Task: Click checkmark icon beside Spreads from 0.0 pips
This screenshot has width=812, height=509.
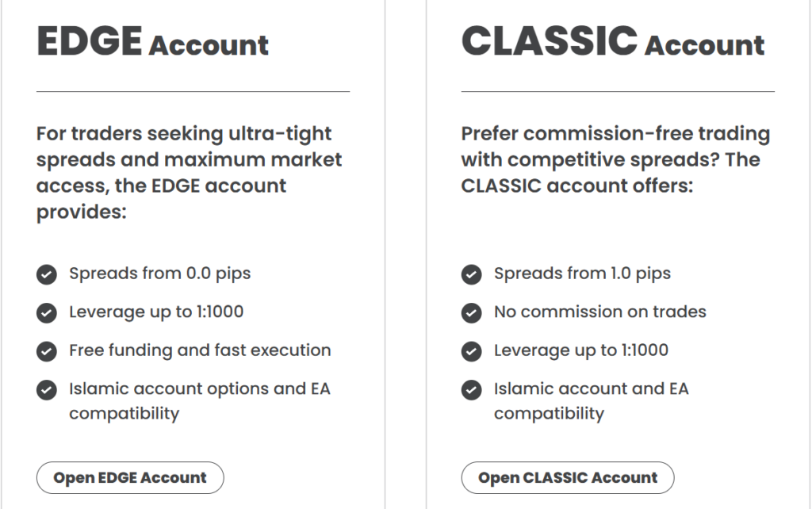Action: [47, 274]
